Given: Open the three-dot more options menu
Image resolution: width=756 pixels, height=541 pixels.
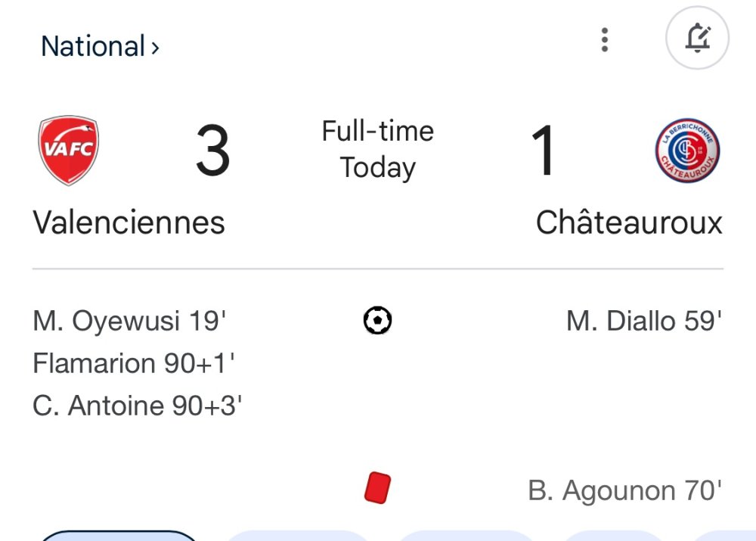Looking at the screenshot, I should click(604, 39).
